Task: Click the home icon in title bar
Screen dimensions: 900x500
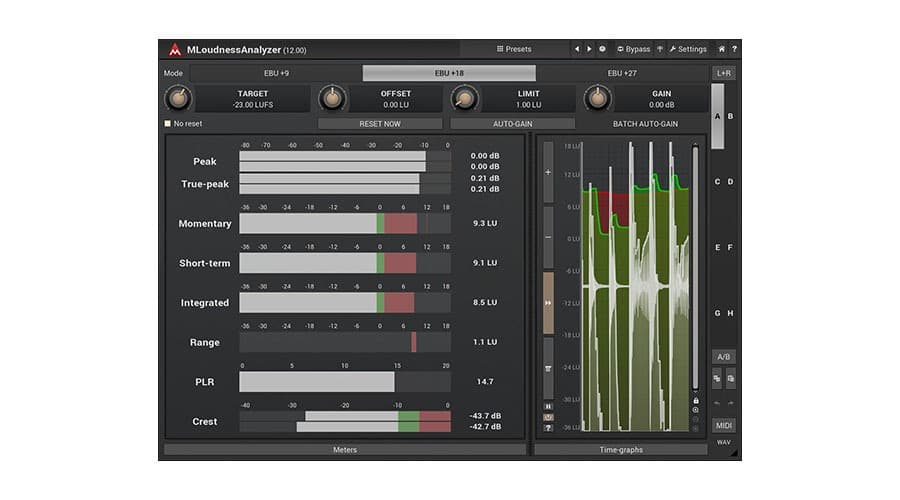Action: (x=721, y=49)
